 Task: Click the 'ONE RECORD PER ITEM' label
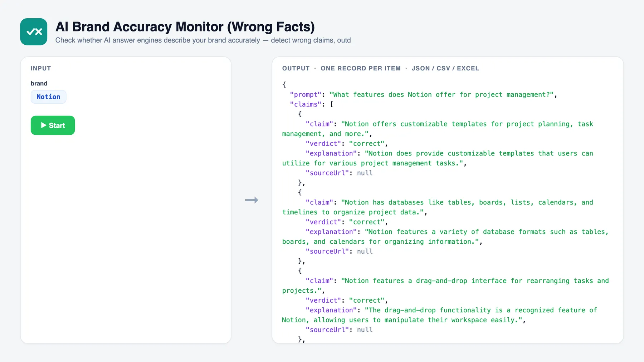[361, 68]
